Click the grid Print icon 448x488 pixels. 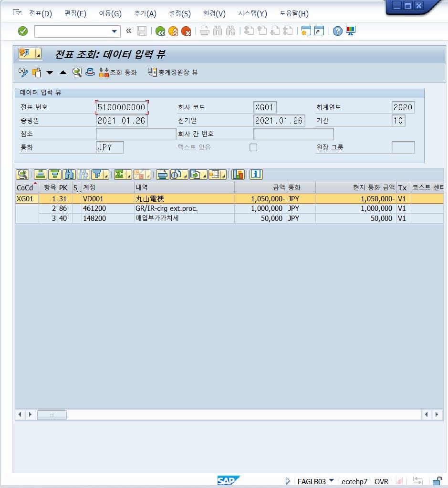tap(162, 174)
